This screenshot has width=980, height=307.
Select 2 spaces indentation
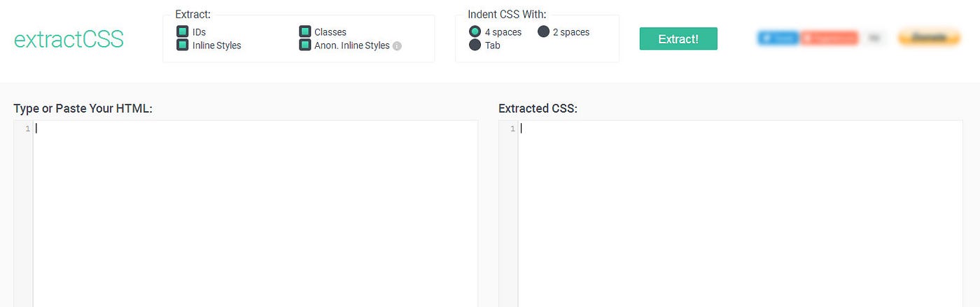pos(543,32)
